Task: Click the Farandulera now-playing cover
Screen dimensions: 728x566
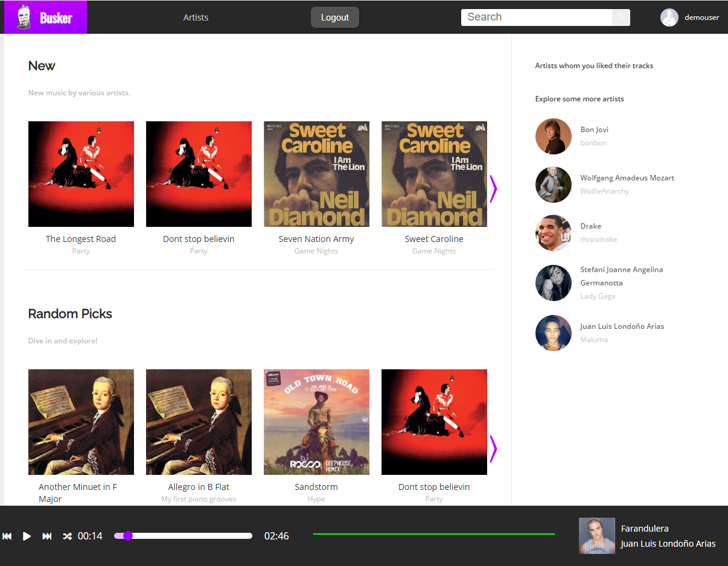Action: coord(597,536)
